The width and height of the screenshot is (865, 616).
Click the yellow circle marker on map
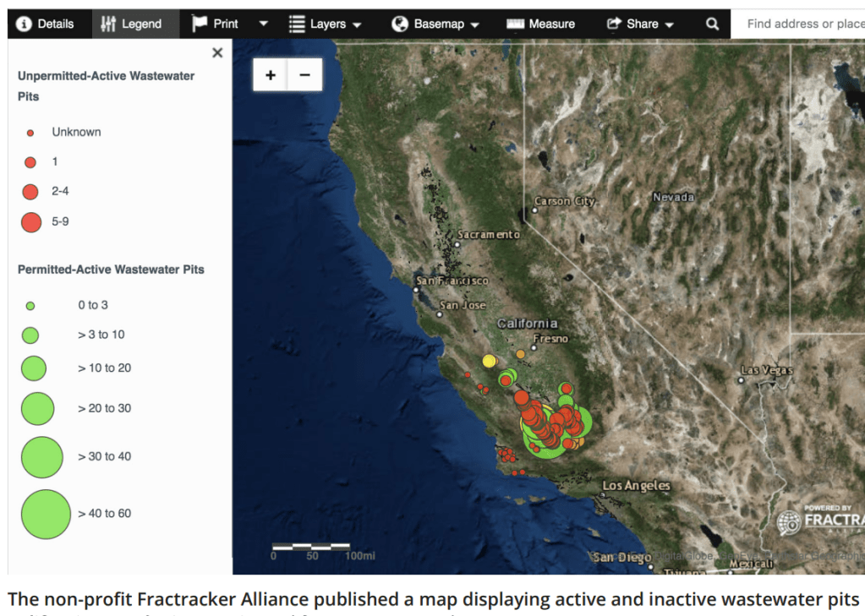pos(489,361)
